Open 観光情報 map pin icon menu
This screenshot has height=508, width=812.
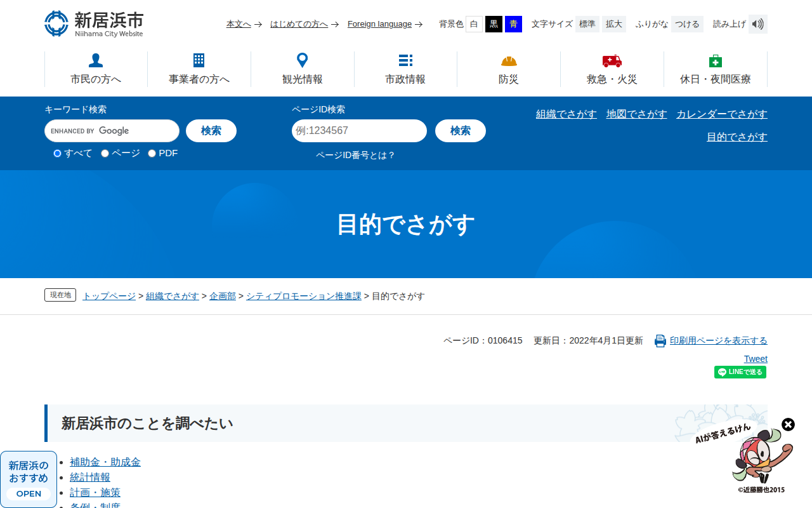pyautogui.click(x=303, y=69)
